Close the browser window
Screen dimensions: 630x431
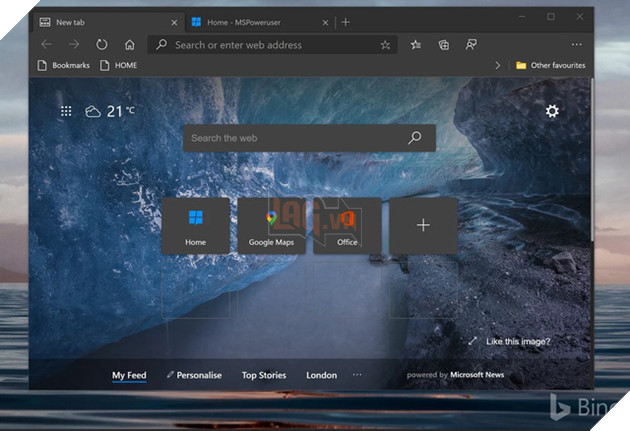(x=580, y=16)
